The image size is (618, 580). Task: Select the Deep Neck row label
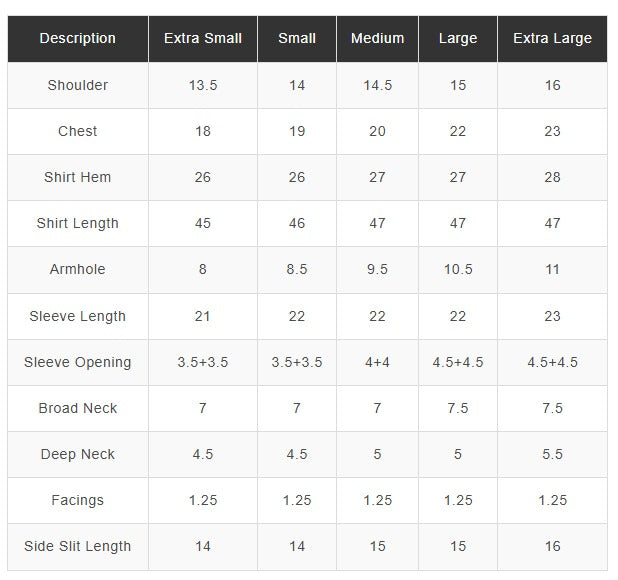point(77,454)
